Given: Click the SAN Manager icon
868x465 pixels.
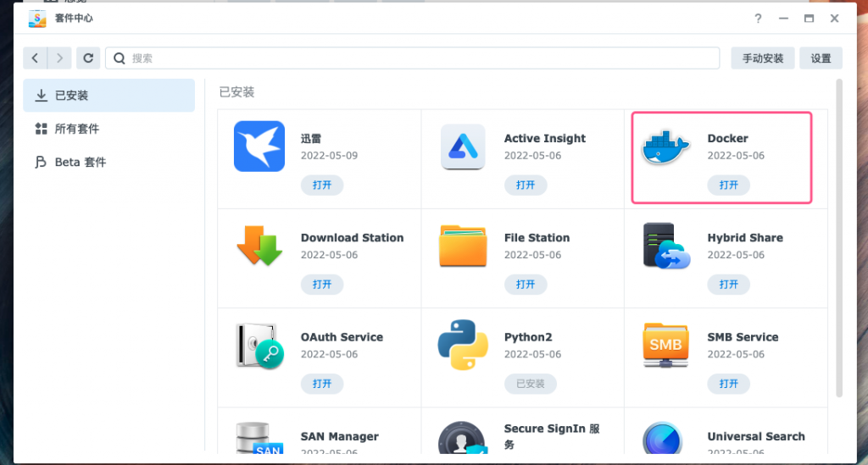Looking at the screenshot, I should click(259, 439).
